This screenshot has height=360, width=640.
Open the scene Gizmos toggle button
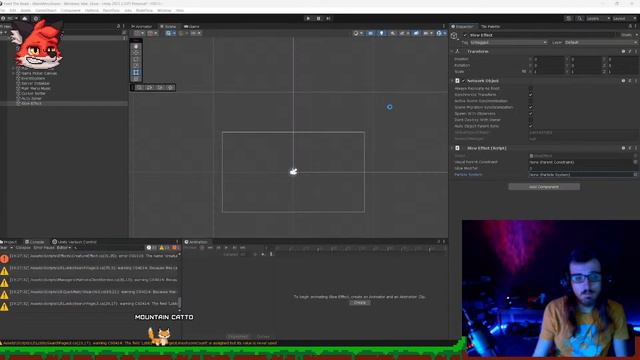click(439, 33)
